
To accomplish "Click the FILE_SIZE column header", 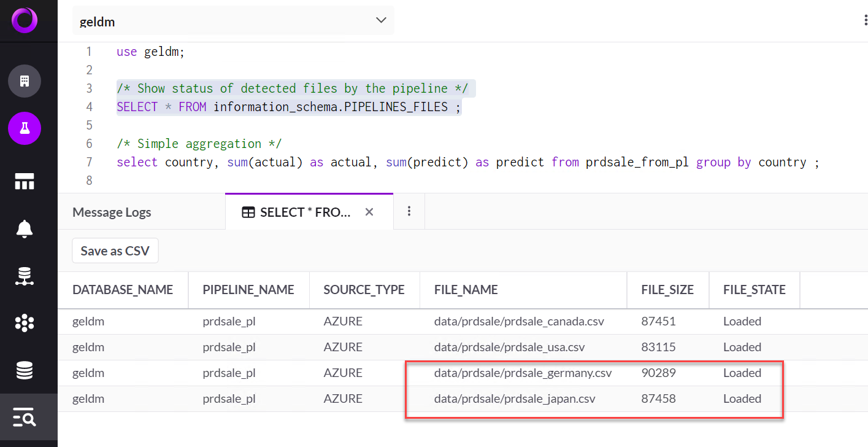I will click(667, 289).
